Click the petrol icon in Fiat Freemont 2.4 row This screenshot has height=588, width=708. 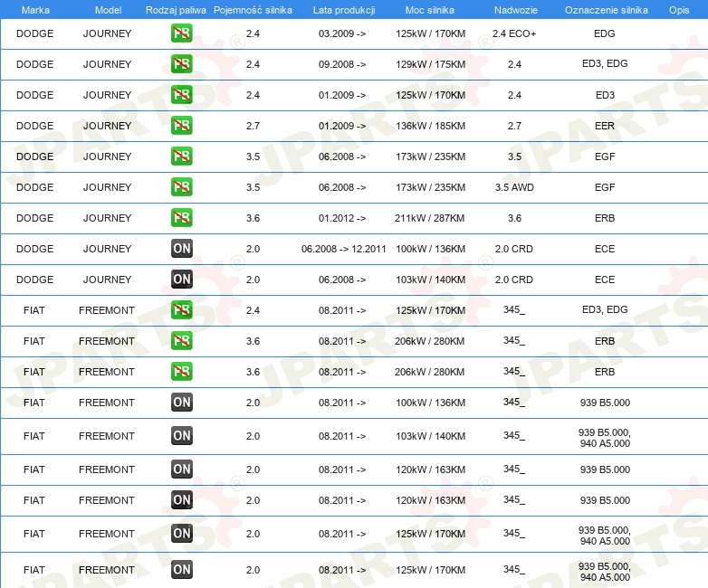(181, 309)
